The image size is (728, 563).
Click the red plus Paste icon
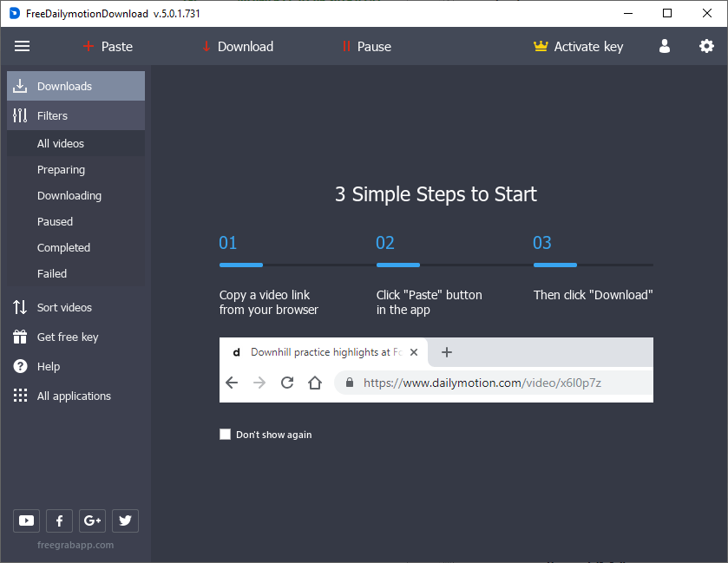(89, 46)
